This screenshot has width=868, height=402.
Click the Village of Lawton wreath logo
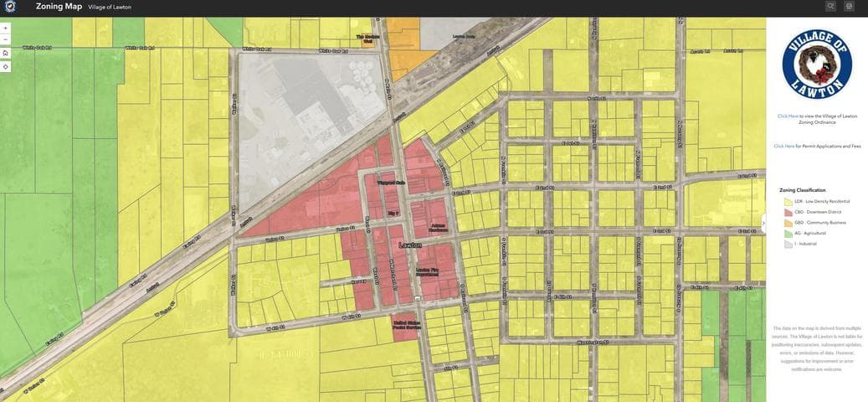click(x=816, y=64)
